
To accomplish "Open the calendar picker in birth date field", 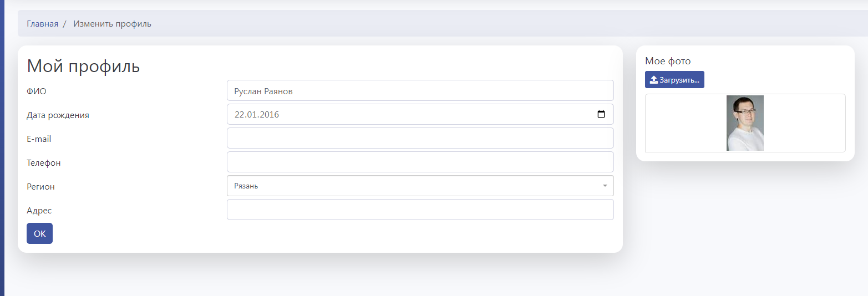I will click(x=601, y=115).
